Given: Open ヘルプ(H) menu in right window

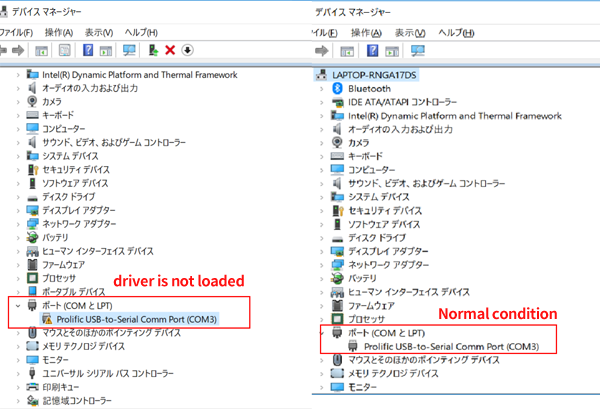Looking at the screenshot, I should [456, 33].
